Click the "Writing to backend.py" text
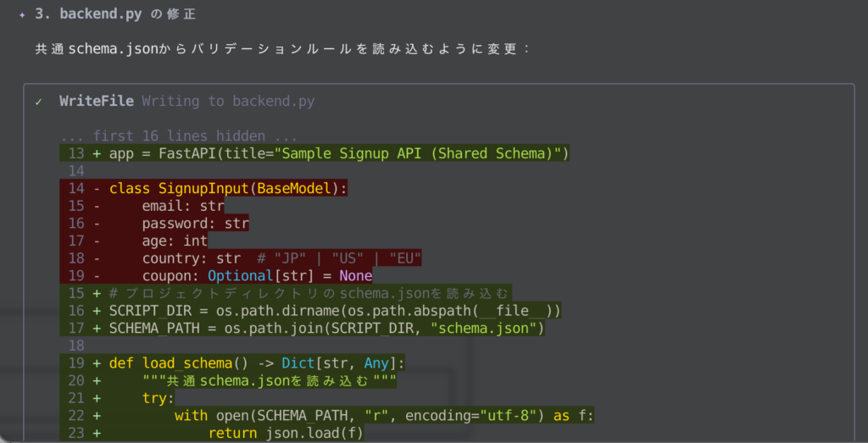This screenshot has height=443, width=868. (x=228, y=102)
